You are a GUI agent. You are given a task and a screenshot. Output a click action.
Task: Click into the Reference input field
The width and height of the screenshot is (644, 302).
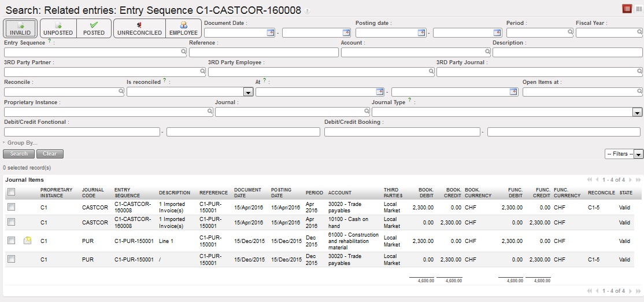(264, 53)
